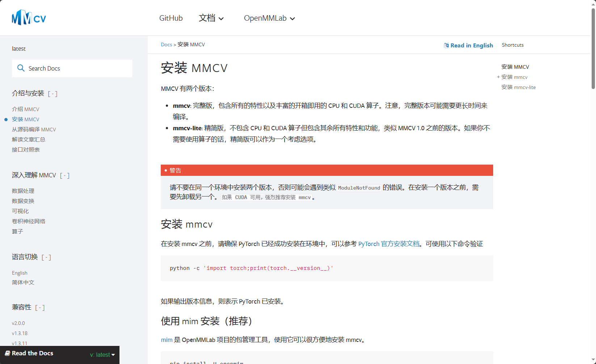Switch language to English
Viewport: 596px width, 364px height.
pos(19,272)
